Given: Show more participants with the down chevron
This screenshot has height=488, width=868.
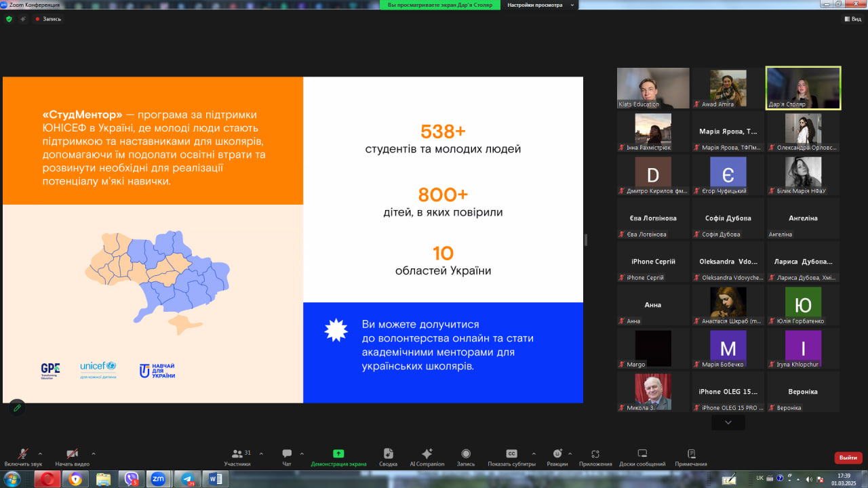Looking at the screenshot, I should (x=728, y=422).
